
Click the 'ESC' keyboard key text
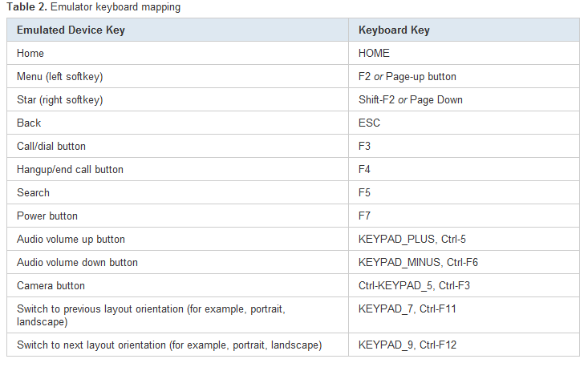(x=369, y=123)
